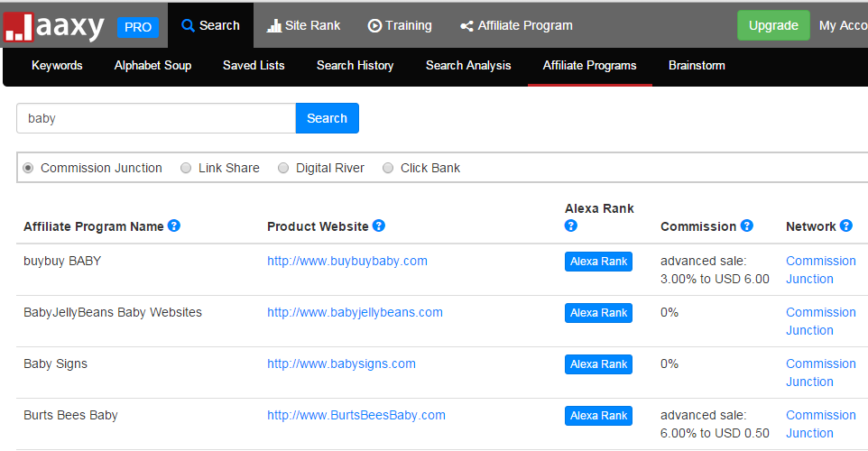The image size is (868, 451).
Task: Click the Network column header text
Action: click(811, 226)
